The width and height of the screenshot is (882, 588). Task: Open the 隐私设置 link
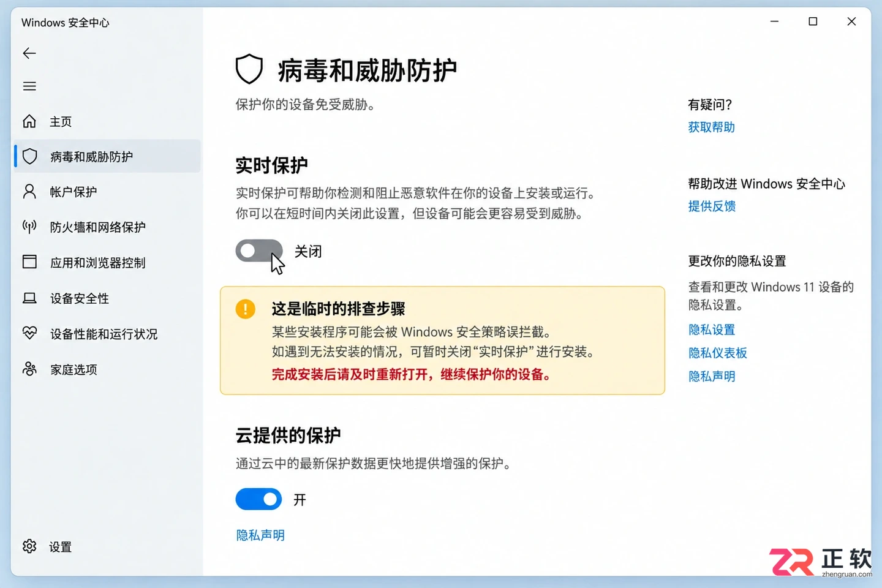(712, 330)
